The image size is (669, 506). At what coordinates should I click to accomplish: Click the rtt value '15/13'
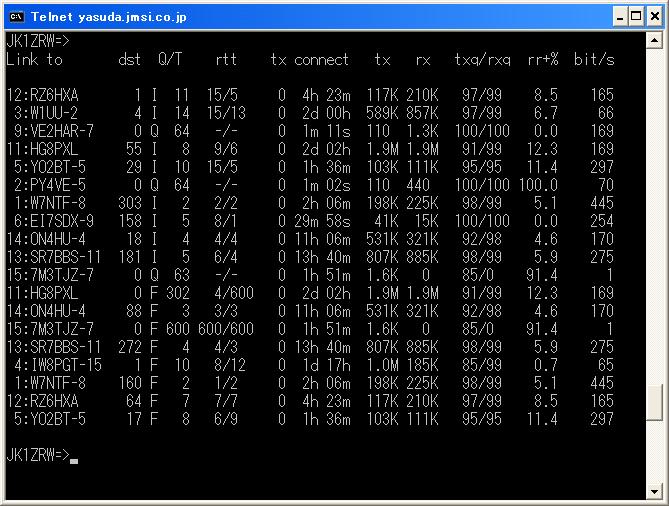pyautogui.click(x=226, y=113)
